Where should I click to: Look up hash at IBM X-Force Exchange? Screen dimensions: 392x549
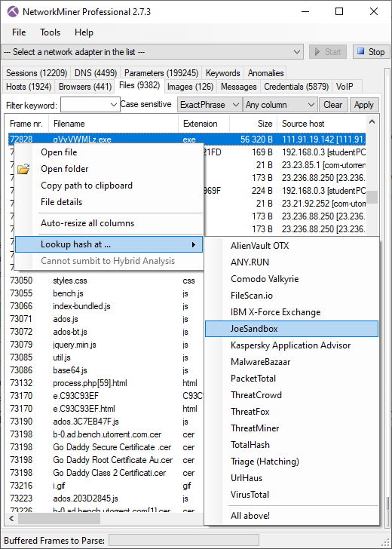[x=292, y=312]
